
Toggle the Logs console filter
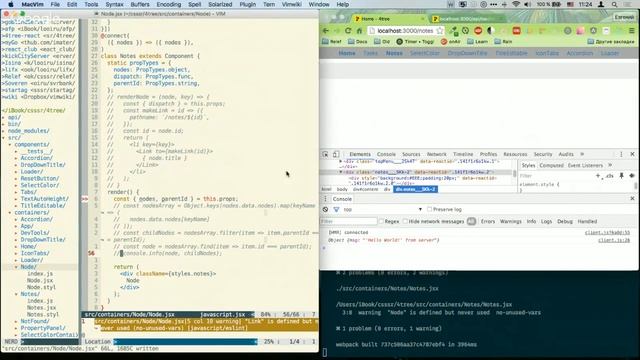[546, 221]
